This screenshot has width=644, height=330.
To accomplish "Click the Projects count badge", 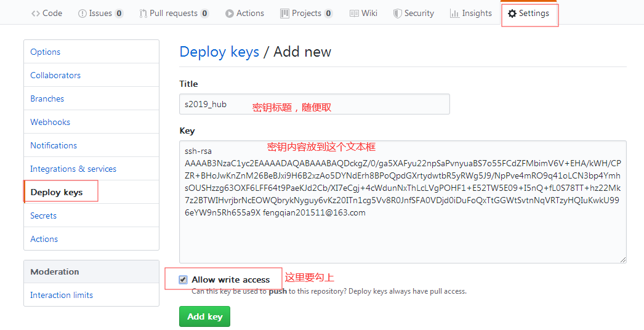I will (328, 14).
